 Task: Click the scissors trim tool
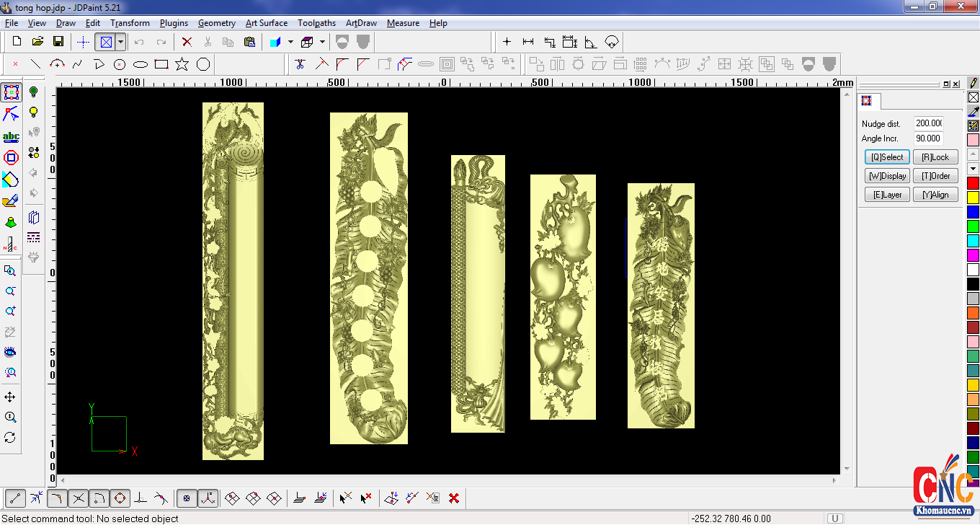click(x=300, y=64)
